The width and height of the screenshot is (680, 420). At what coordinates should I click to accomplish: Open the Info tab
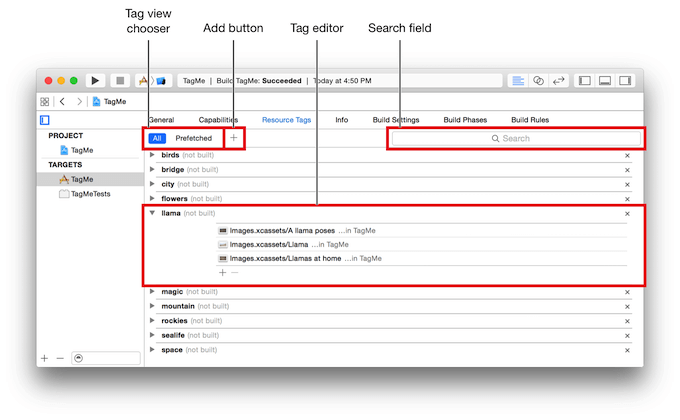point(341,120)
